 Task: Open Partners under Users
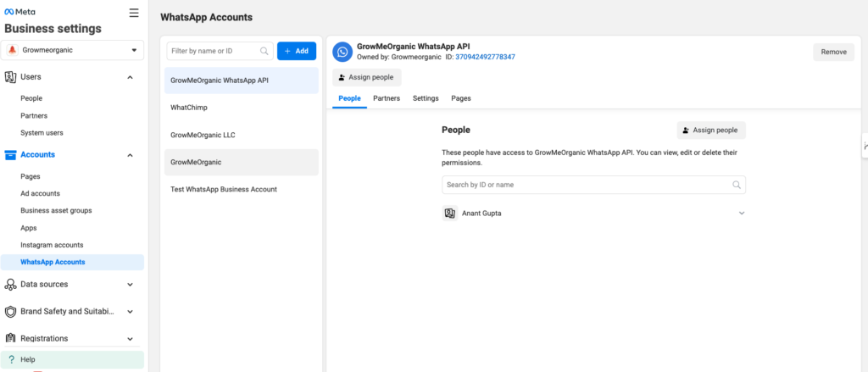tap(34, 116)
